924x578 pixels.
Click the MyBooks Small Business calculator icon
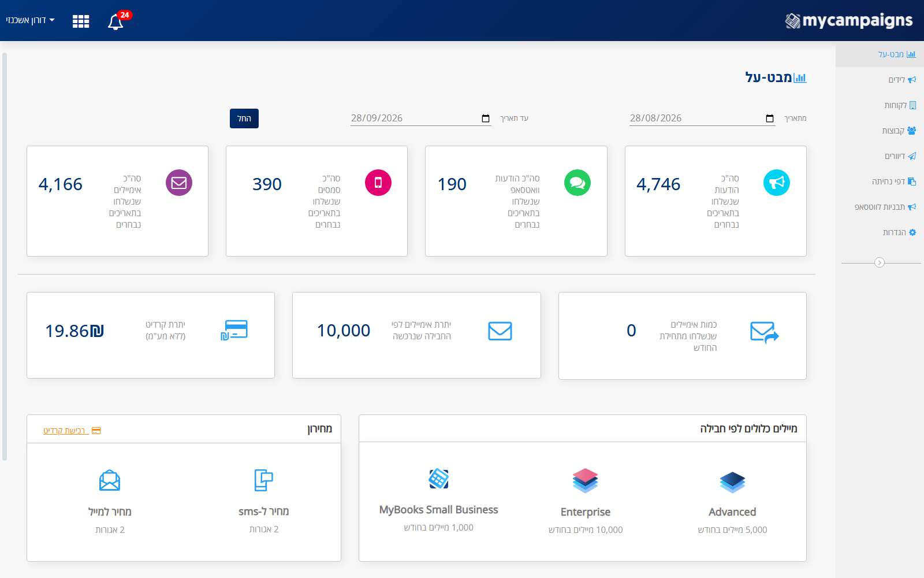pyautogui.click(x=439, y=479)
